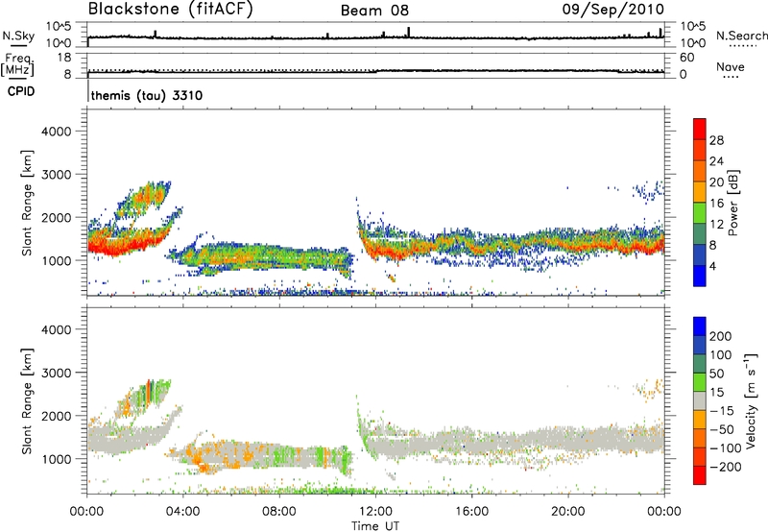Click the '08:00' time tick label

[x=279, y=512]
